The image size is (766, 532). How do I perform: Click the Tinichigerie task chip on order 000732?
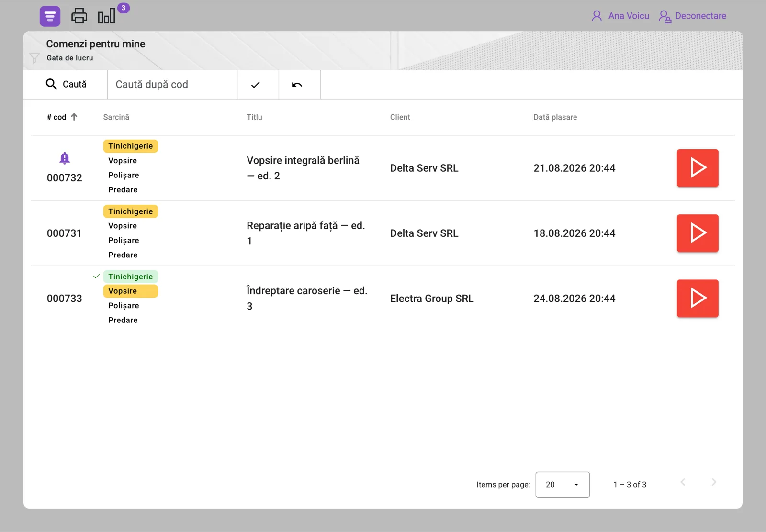point(131,146)
